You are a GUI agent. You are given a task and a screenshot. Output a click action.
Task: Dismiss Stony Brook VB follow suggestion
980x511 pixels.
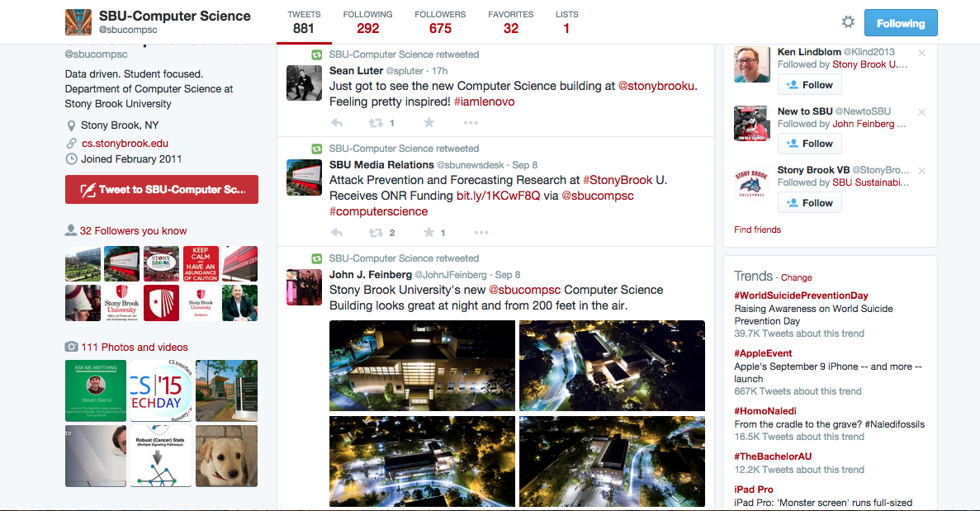pyautogui.click(x=922, y=171)
